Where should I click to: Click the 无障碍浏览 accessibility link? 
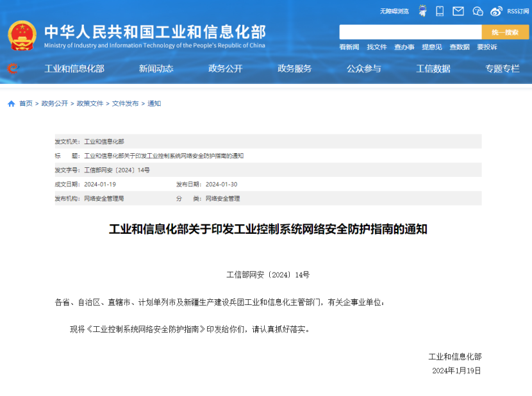point(394,11)
